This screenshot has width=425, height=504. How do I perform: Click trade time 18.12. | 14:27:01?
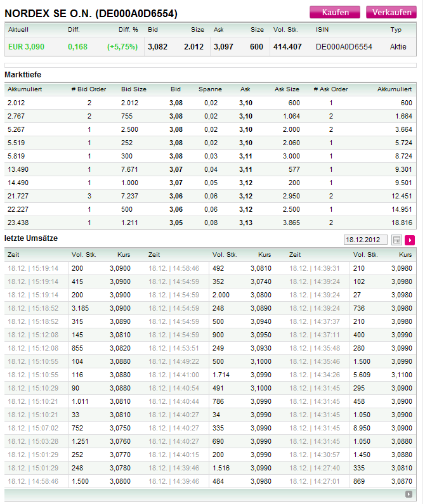click(x=315, y=482)
